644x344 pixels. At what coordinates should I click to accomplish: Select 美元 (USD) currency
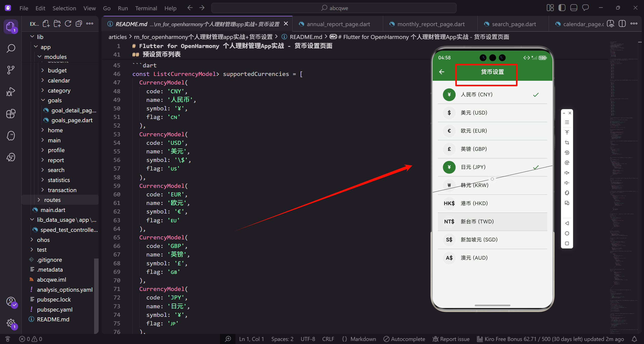[492, 113]
